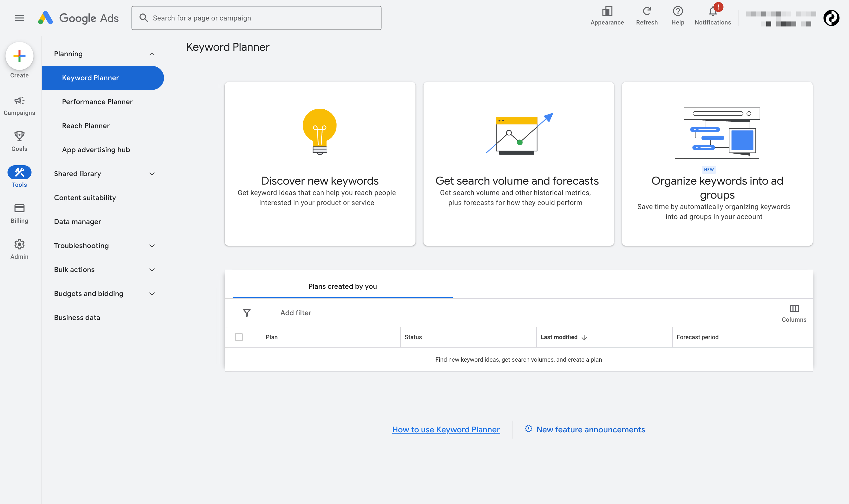Viewport: 849px width, 504px height.
Task: Click the lightbulb on Discover new keywords
Action: (x=319, y=132)
